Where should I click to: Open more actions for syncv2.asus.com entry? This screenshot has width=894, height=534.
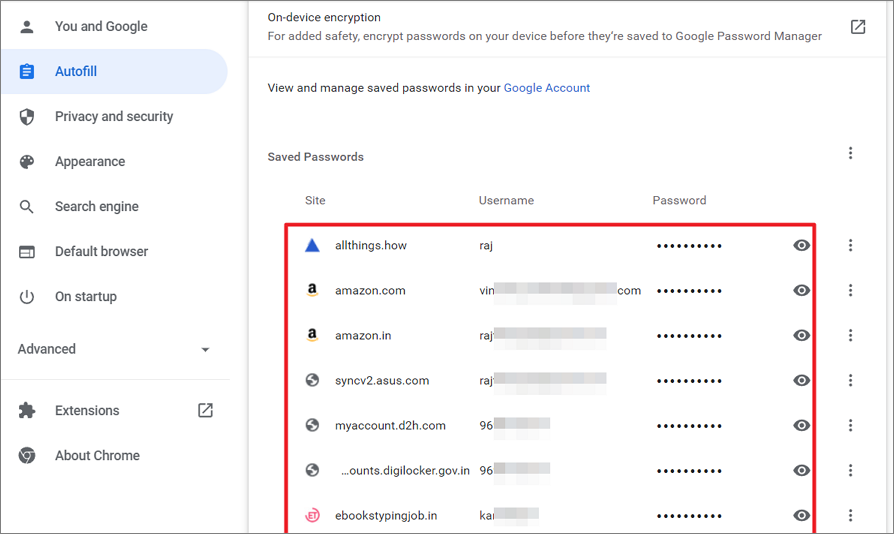coord(850,380)
